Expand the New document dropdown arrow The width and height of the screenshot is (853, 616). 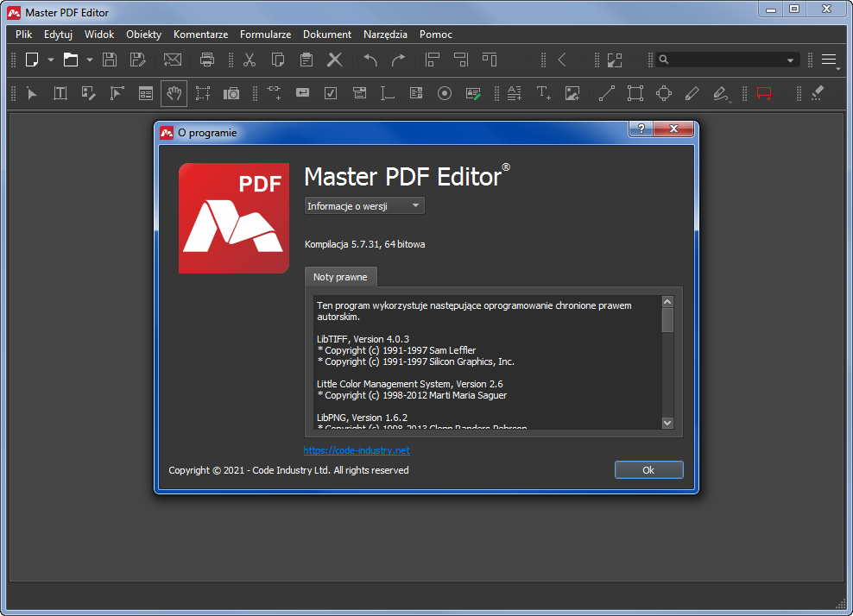[x=51, y=60]
